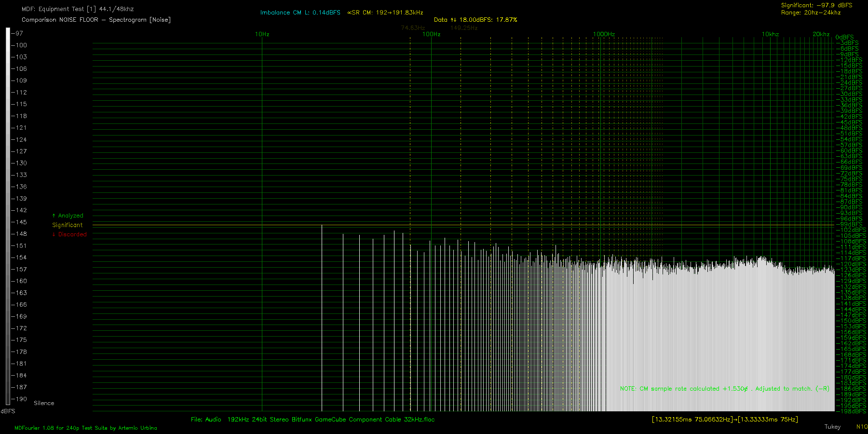Click the 'Tukey' window label
868x434 pixels.
[832, 427]
